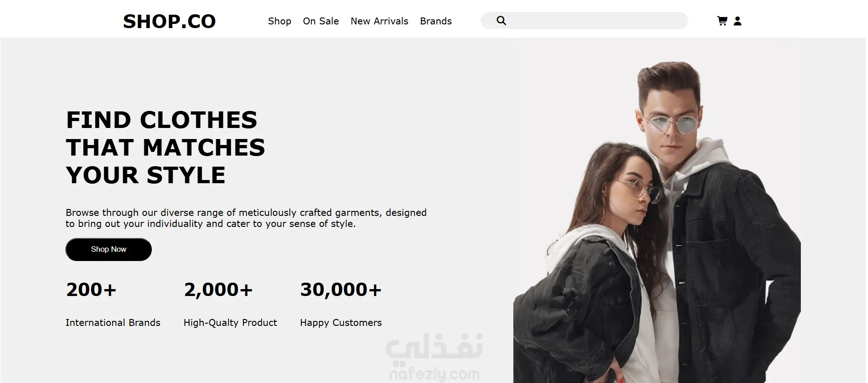Click the Find Clothes headline text

coord(166,148)
